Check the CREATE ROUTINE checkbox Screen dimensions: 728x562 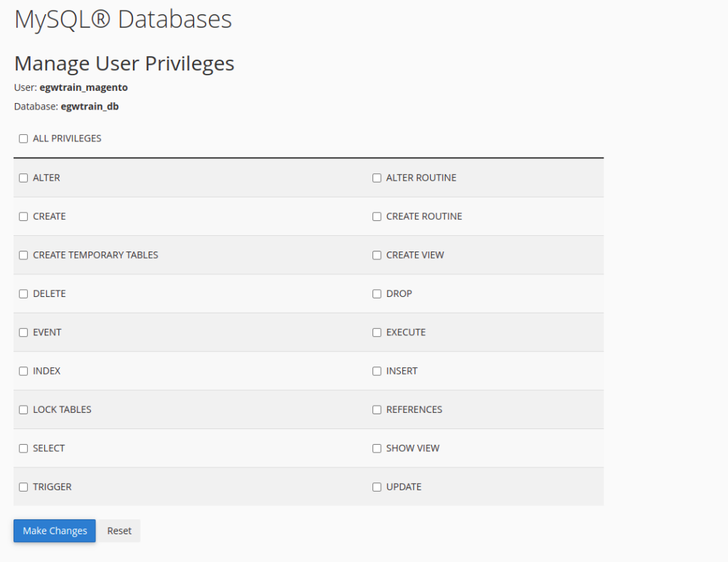[377, 217]
